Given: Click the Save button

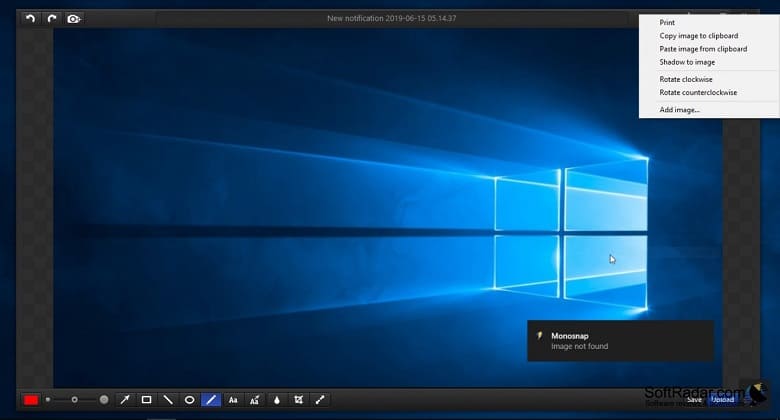Looking at the screenshot, I should coord(694,400).
